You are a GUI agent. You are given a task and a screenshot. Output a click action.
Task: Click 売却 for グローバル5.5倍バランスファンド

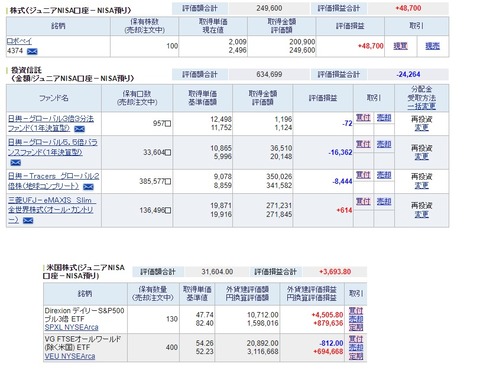pos(384,144)
